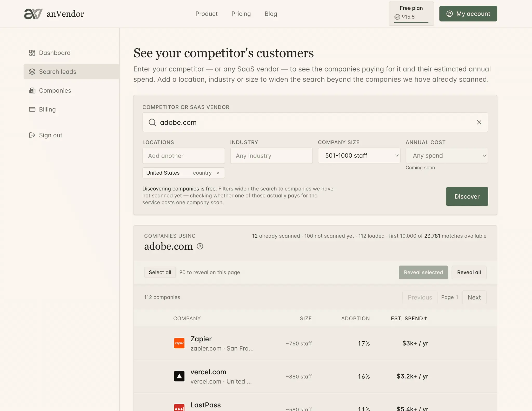Go to Previous page
This screenshot has height=411, width=532.
tap(420, 297)
